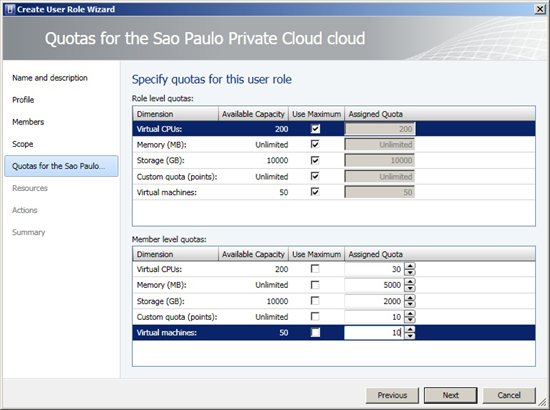Increase member Virtual machines quota stepper

pyautogui.click(x=410, y=329)
